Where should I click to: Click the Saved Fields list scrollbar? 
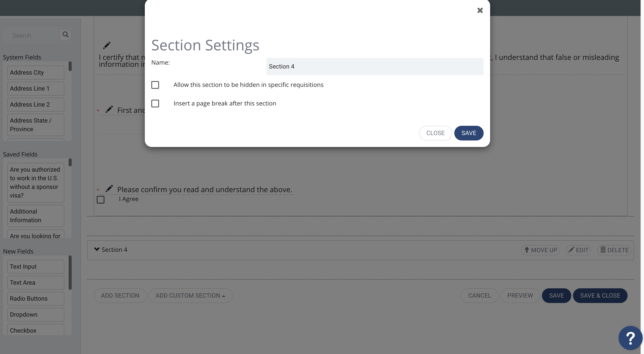point(70,163)
